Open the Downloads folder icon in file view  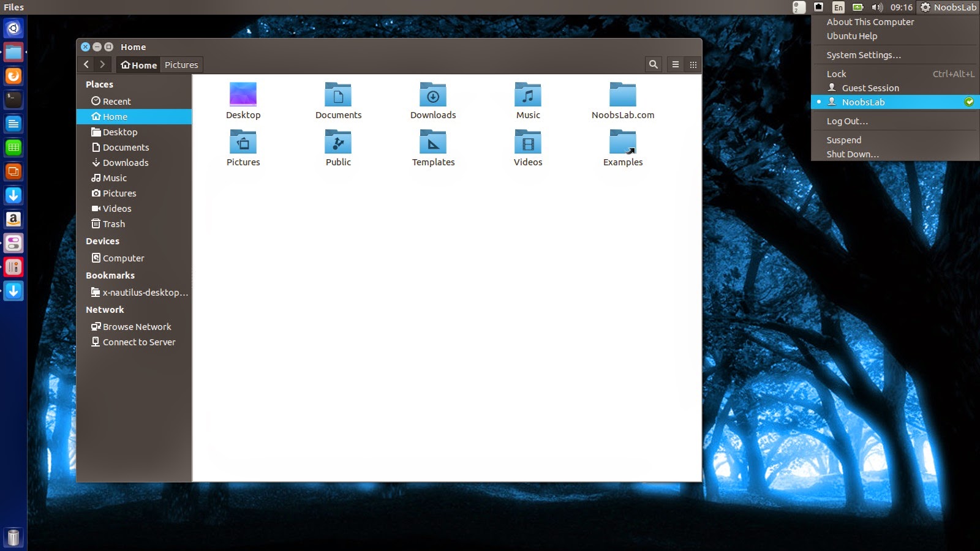tap(433, 94)
